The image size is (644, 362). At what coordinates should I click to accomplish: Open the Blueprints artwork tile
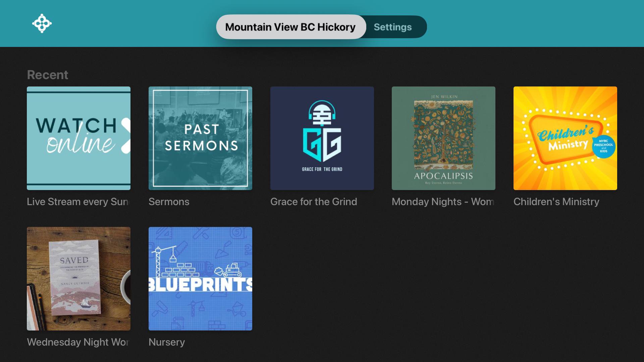[x=200, y=279]
